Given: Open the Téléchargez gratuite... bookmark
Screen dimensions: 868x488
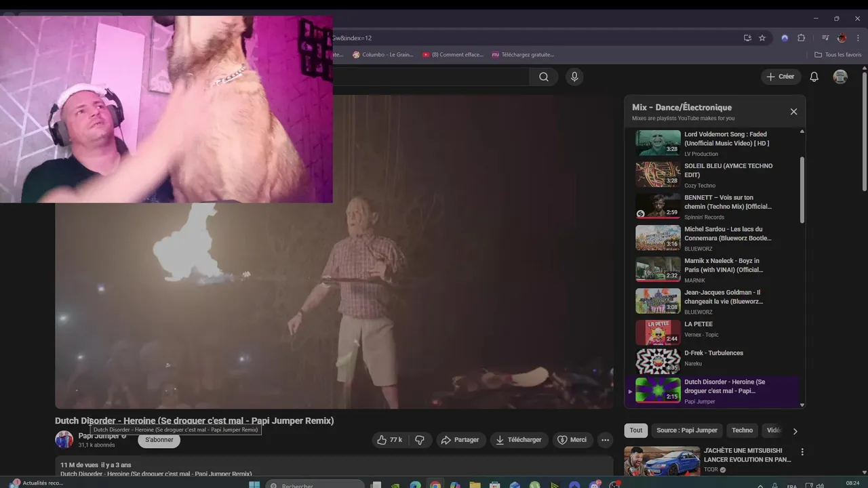Looking at the screenshot, I should 523,55.
